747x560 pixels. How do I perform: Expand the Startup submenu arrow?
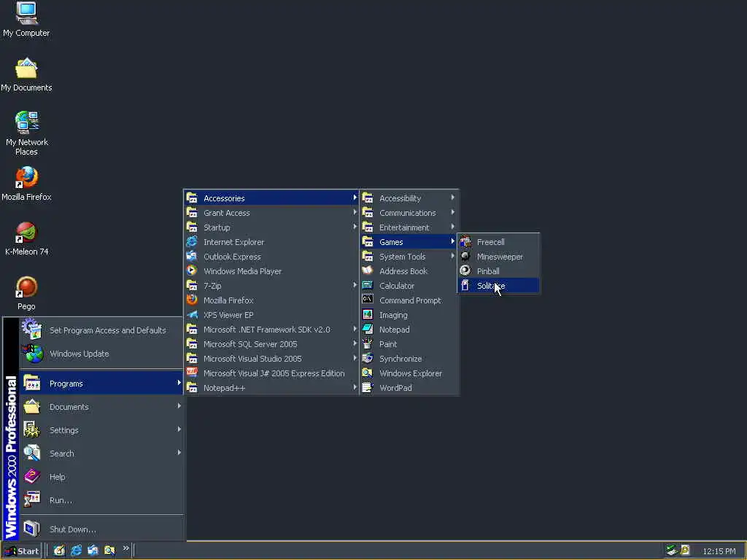(355, 227)
